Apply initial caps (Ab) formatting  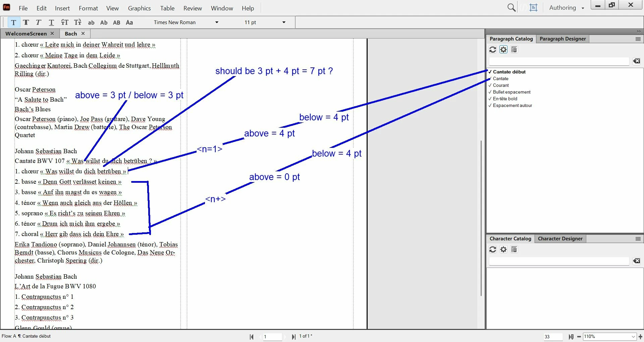[x=104, y=22]
